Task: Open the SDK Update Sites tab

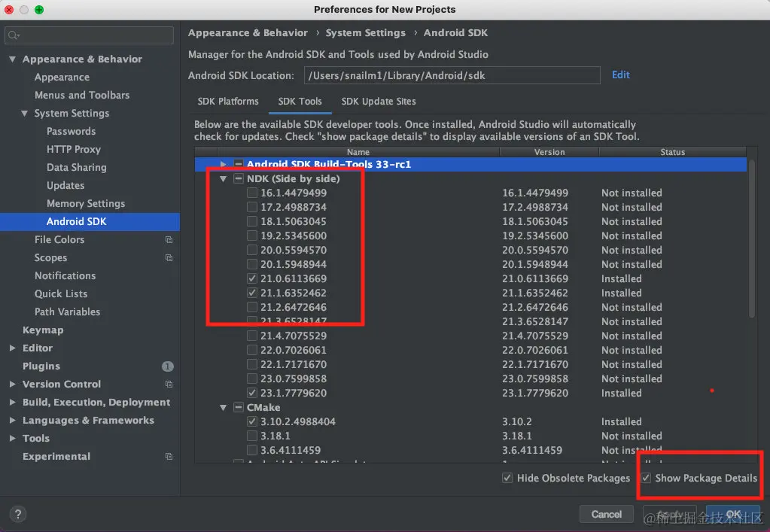Action: click(x=379, y=101)
